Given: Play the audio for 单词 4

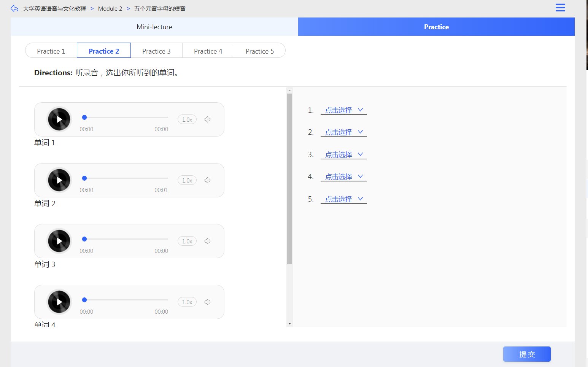Looking at the screenshot, I should point(59,302).
